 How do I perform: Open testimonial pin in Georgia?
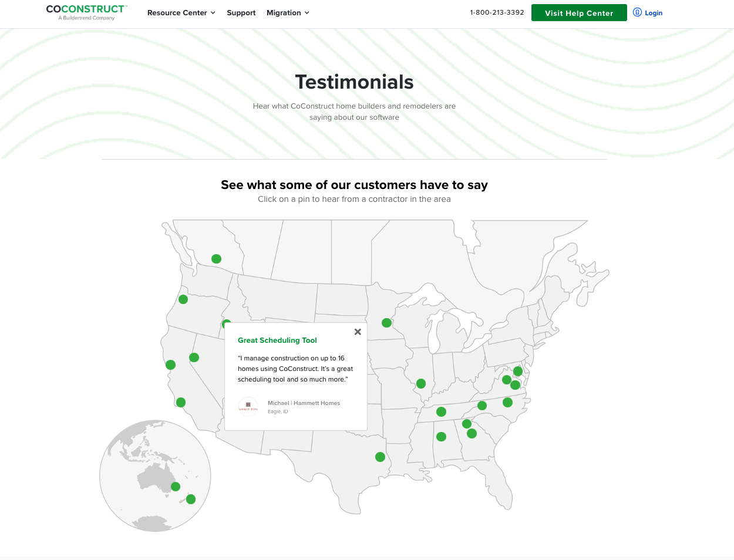point(472,433)
